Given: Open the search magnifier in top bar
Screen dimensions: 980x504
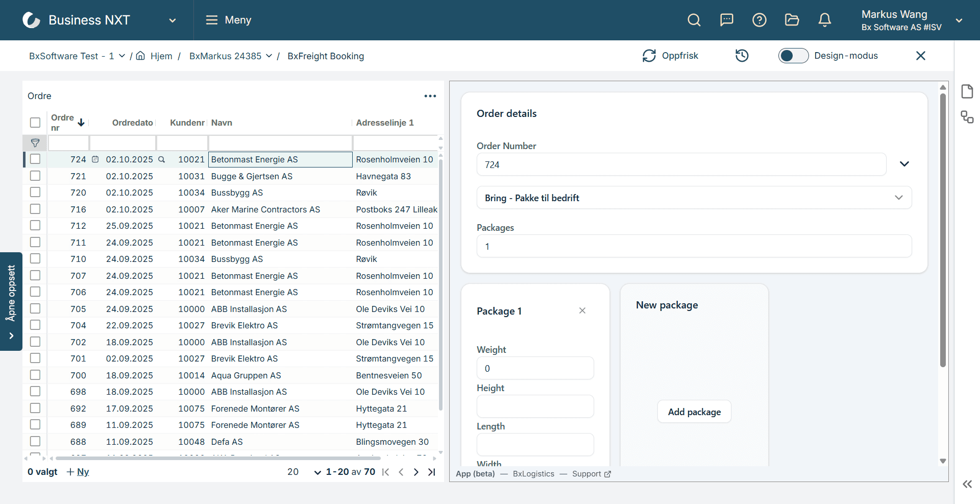Looking at the screenshot, I should (x=694, y=20).
